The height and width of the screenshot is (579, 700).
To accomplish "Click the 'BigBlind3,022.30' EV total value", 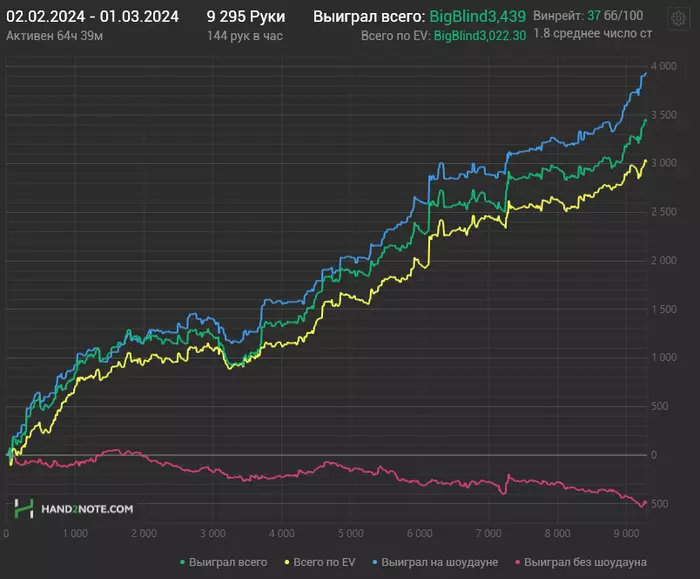I will coord(480,36).
